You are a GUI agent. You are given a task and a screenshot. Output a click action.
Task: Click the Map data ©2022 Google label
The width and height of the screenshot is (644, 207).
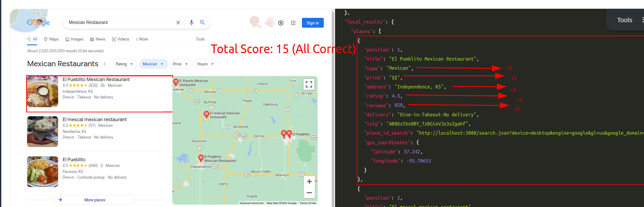281,203
